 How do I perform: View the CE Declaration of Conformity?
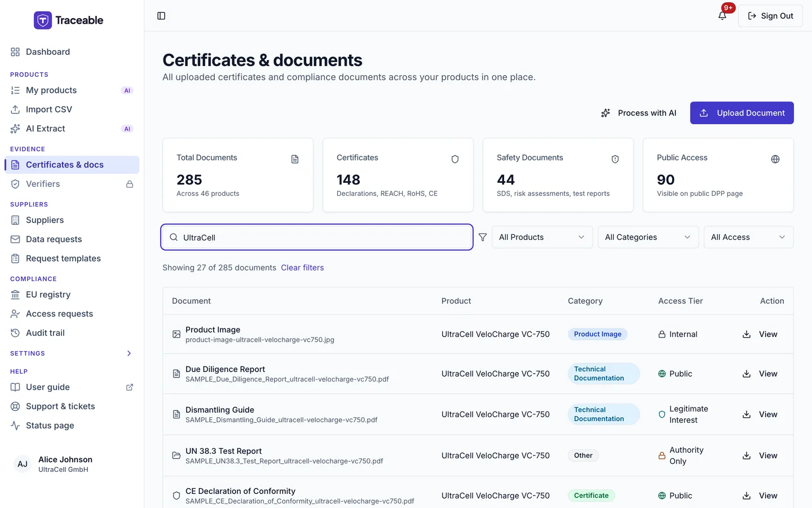point(768,496)
